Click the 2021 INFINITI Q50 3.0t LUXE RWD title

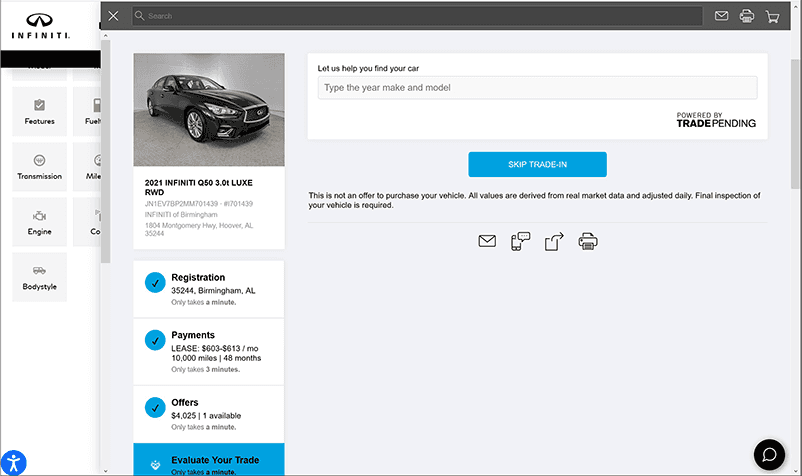198,187
